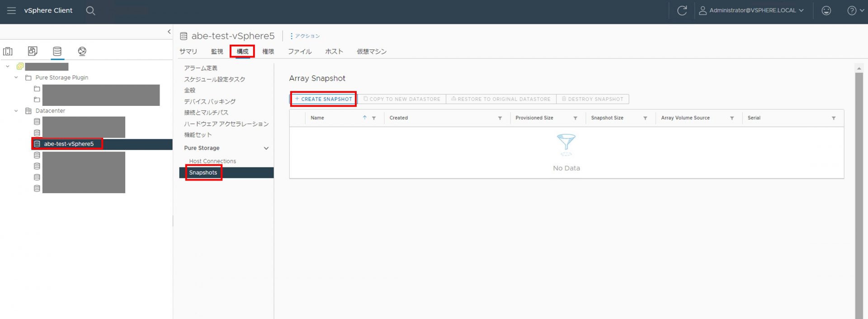Click the CREATE SNAPSHOT button
Viewport: 868px width, 319px height.
323,99
